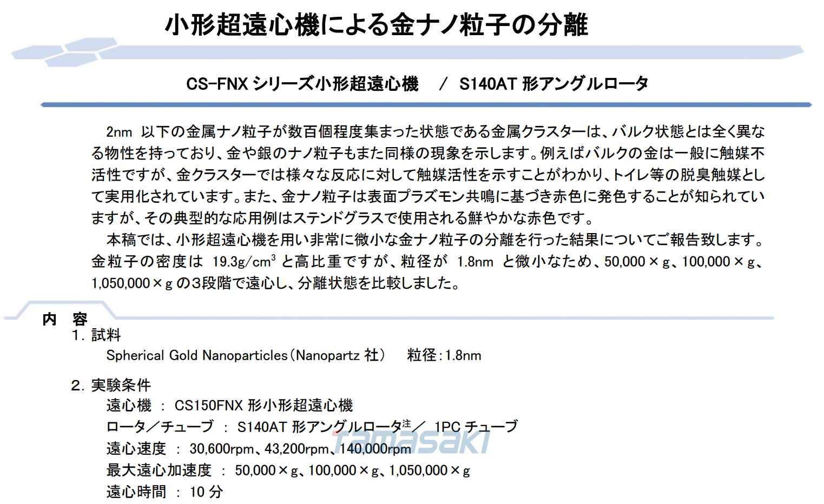Click the '内 容' section heading
This screenshot has height=504, width=824.
65,319
